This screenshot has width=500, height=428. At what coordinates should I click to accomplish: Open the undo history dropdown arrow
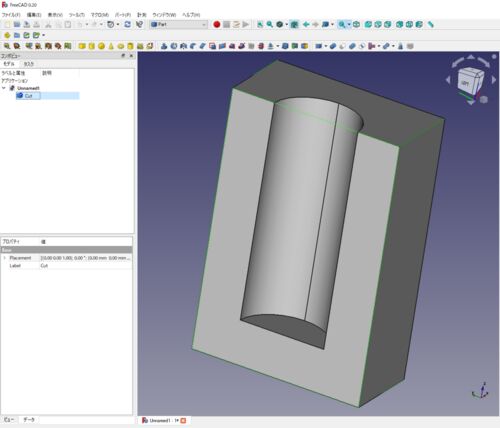tap(87, 25)
